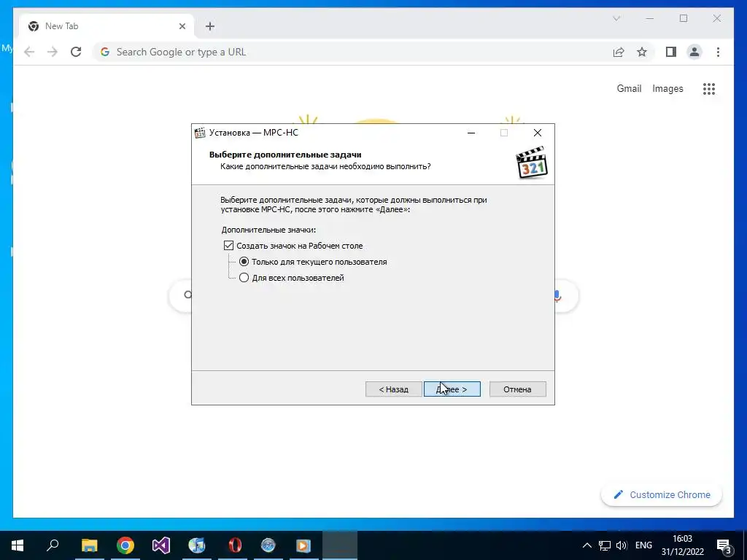Maximize the Chrome window
This screenshot has height=560, width=747.
coord(684,18)
